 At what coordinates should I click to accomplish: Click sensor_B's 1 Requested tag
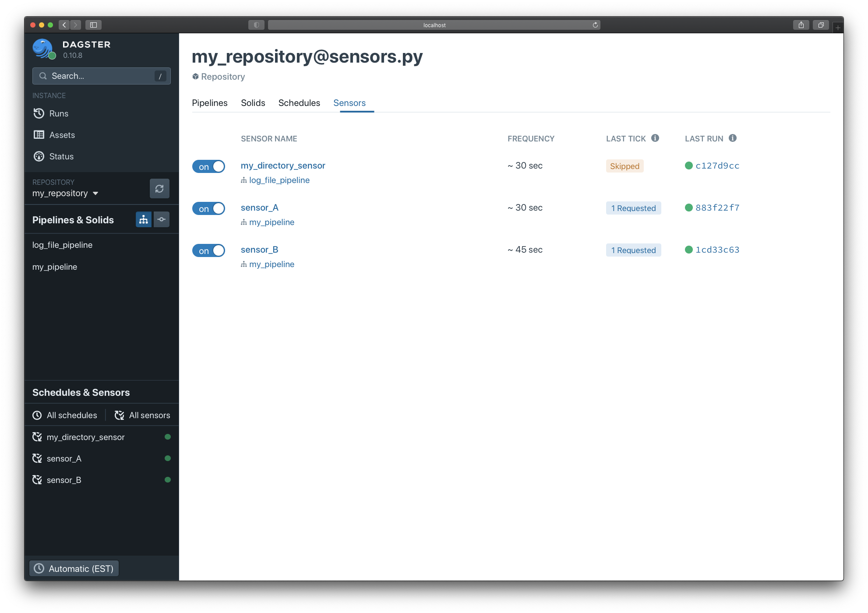(x=633, y=250)
